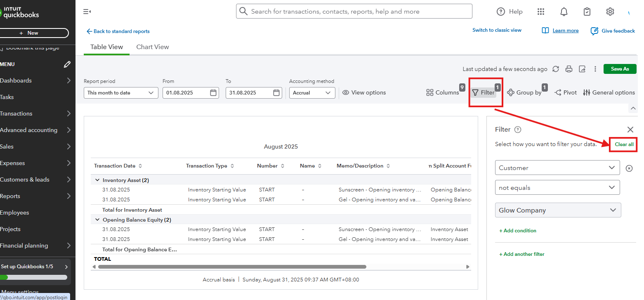Screen dimensions: 644x300
Task: Open Expenses in the sidebar
Action: [12, 163]
